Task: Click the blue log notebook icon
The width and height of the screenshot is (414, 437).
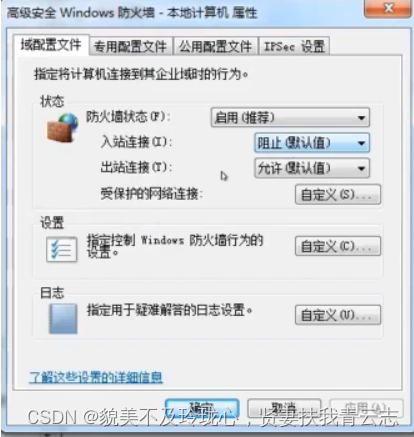Action: 63,319
